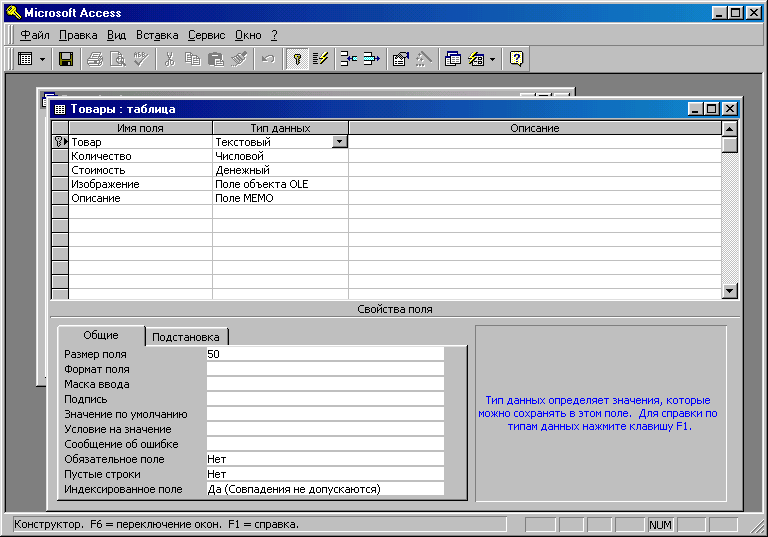Click the Undo arrow icon
This screenshot has height=537, width=768.
pyautogui.click(x=268, y=59)
